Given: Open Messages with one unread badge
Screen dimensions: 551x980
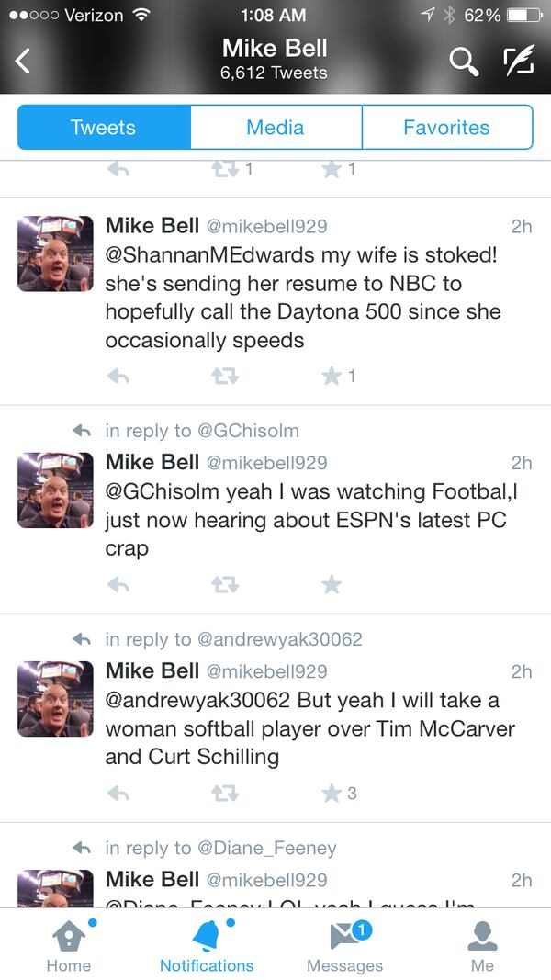Looking at the screenshot, I should (x=345, y=946).
